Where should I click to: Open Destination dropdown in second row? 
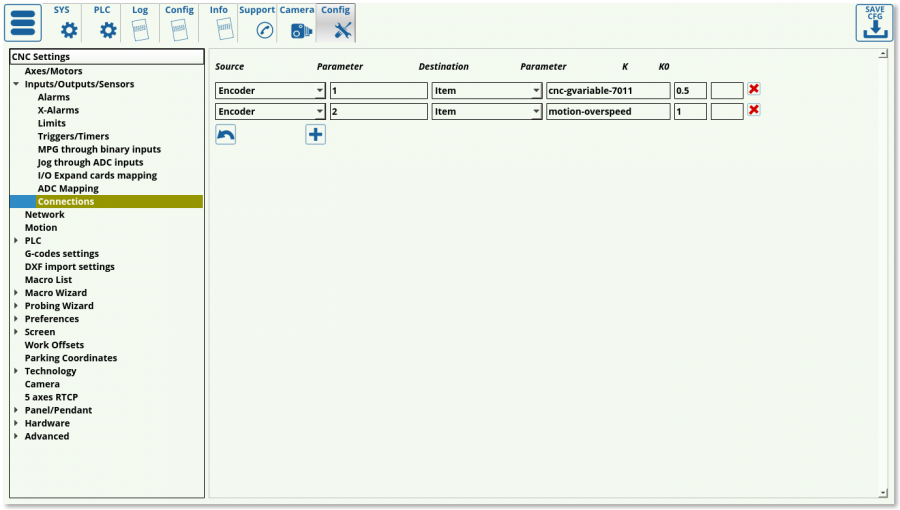coord(536,112)
